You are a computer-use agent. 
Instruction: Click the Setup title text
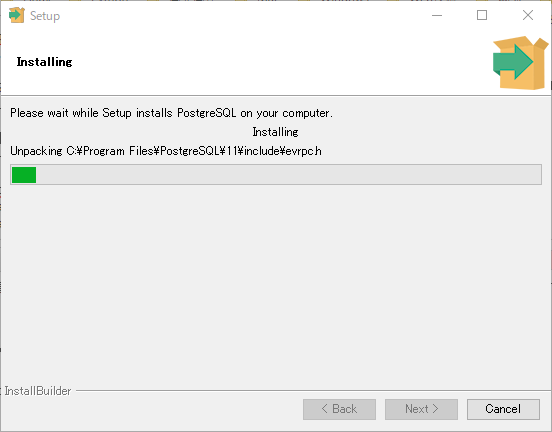[45, 16]
